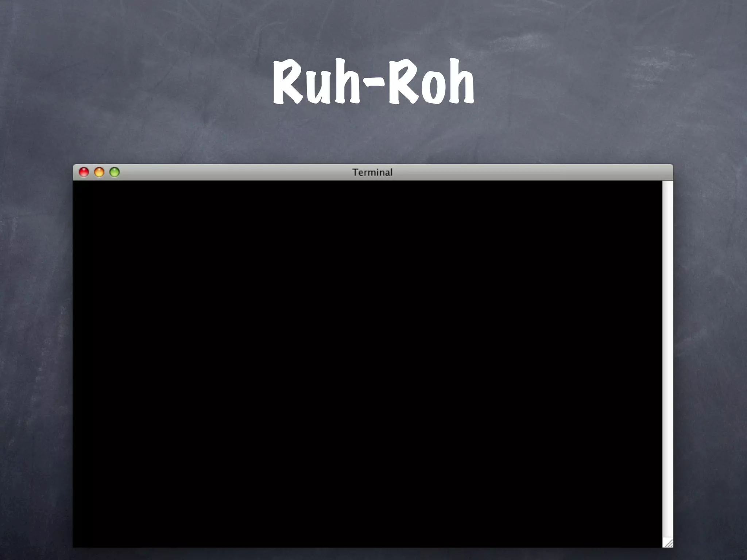This screenshot has height=560, width=747.
Task: Click the middle of the Terminal scrollbar
Action: pos(667,361)
